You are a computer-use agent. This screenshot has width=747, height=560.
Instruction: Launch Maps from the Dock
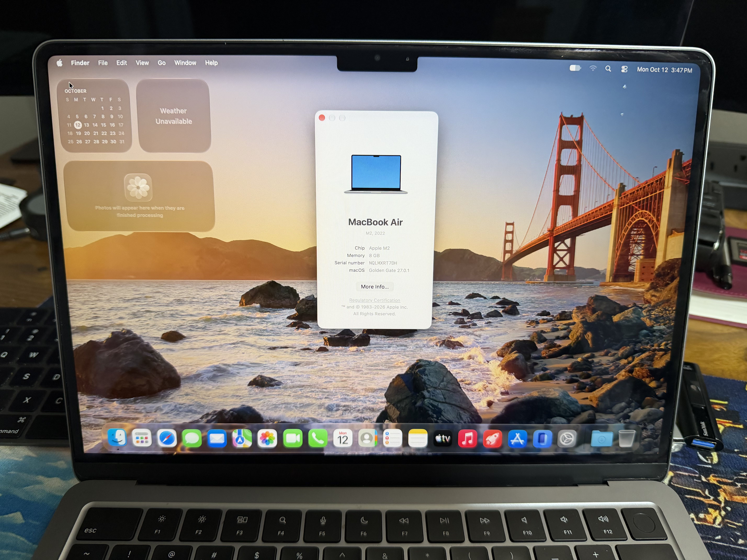[242, 438]
